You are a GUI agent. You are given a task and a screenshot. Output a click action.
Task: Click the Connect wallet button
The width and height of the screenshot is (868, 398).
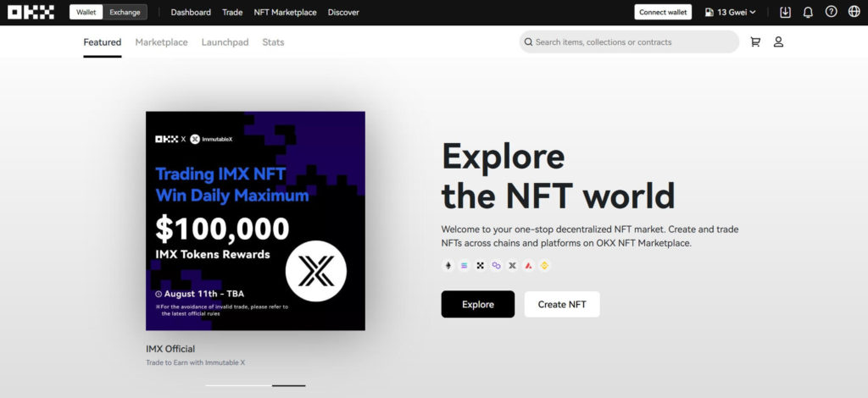(663, 12)
